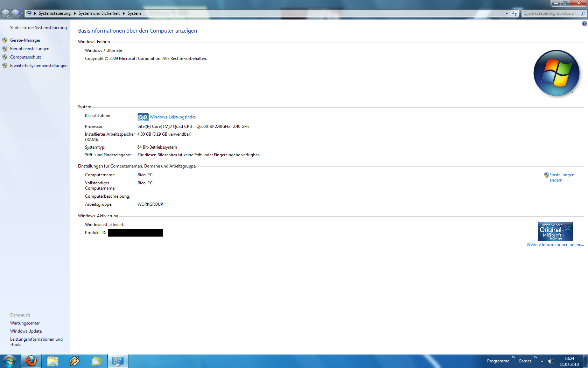Click the refresh button beside address bar
This screenshot has width=588, height=368.
click(514, 13)
